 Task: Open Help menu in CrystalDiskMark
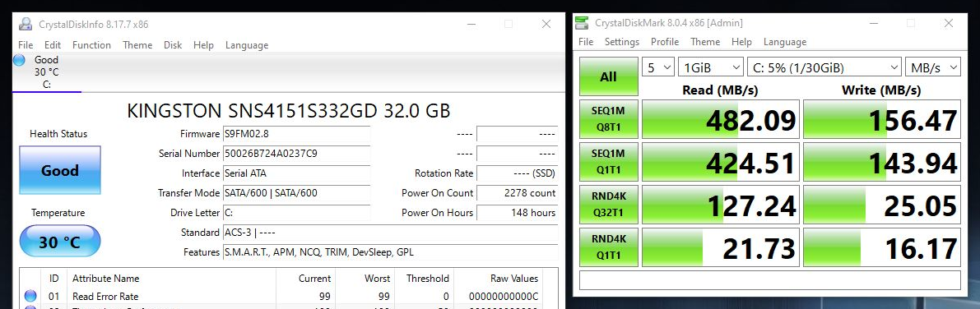pyautogui.click(x=741, y=42)
